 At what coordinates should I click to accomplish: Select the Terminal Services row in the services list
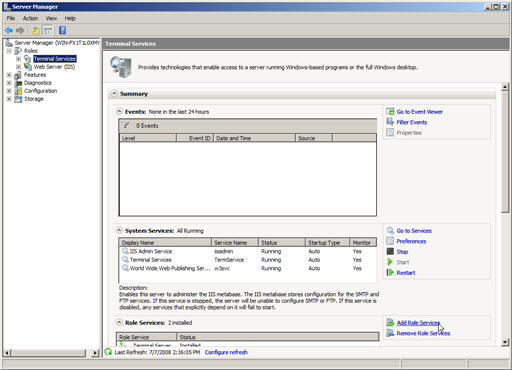(248, 260)
